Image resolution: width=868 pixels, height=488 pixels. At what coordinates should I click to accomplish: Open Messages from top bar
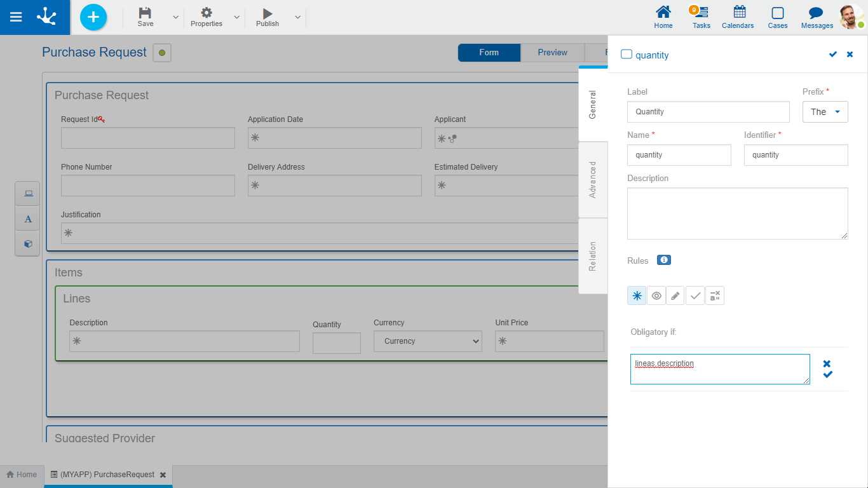(x=817, y=17)
